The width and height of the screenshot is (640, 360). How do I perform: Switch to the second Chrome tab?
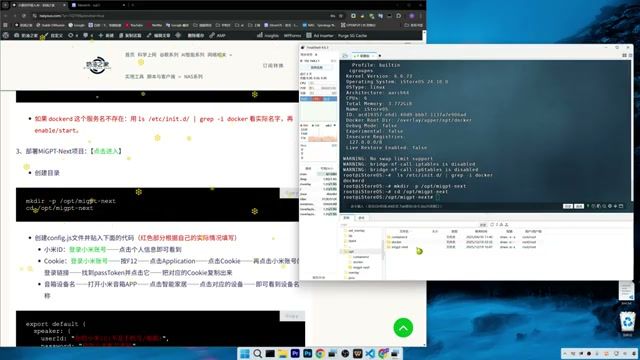point(98,5)
